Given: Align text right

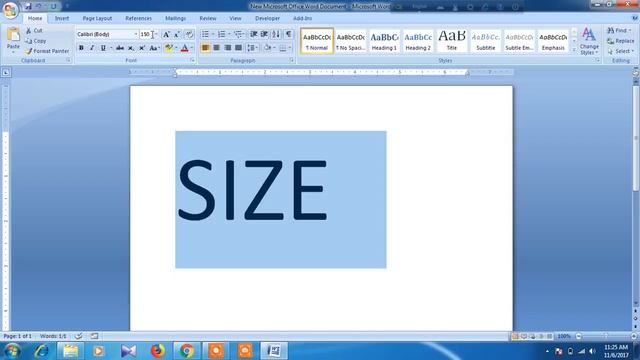Looking at the screenshot, I should 227,48.
